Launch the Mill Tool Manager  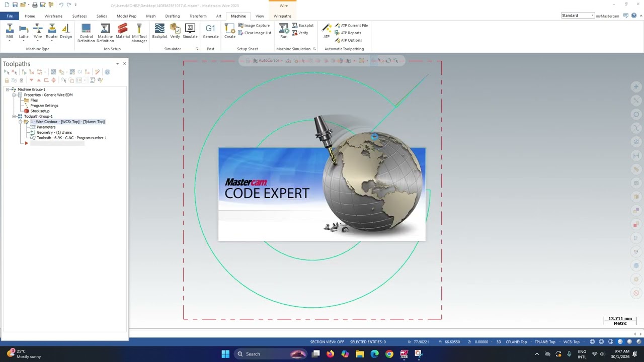tap(139, 33)
